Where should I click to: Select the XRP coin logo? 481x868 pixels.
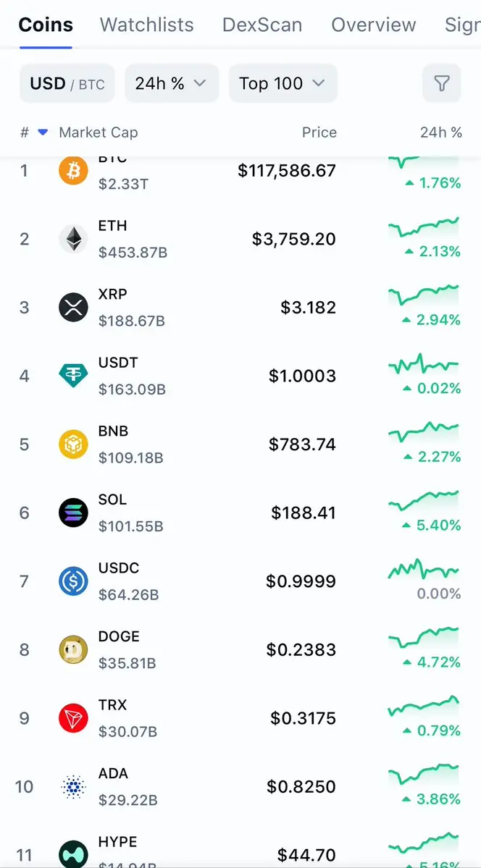click(73, 307)
